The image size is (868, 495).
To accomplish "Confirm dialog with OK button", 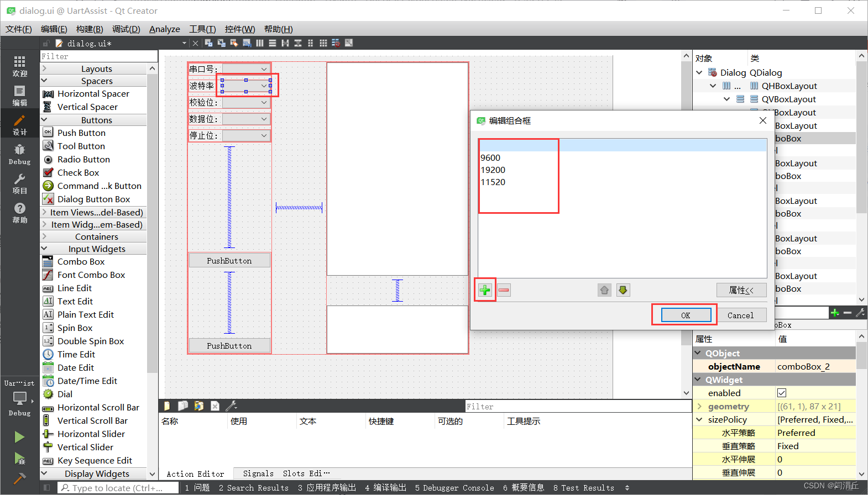I will tap(686, 315).
